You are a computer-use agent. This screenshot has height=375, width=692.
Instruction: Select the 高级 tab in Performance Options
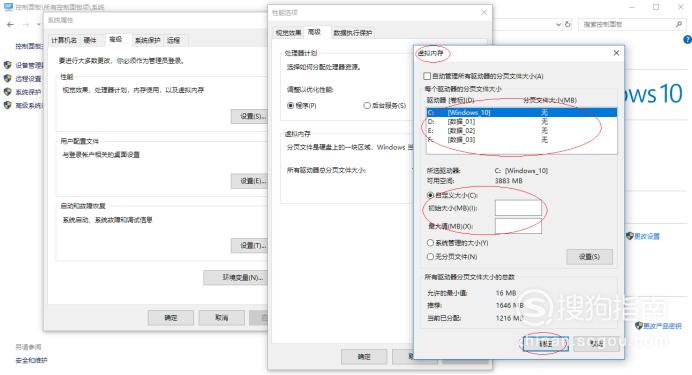pos(314,32)
